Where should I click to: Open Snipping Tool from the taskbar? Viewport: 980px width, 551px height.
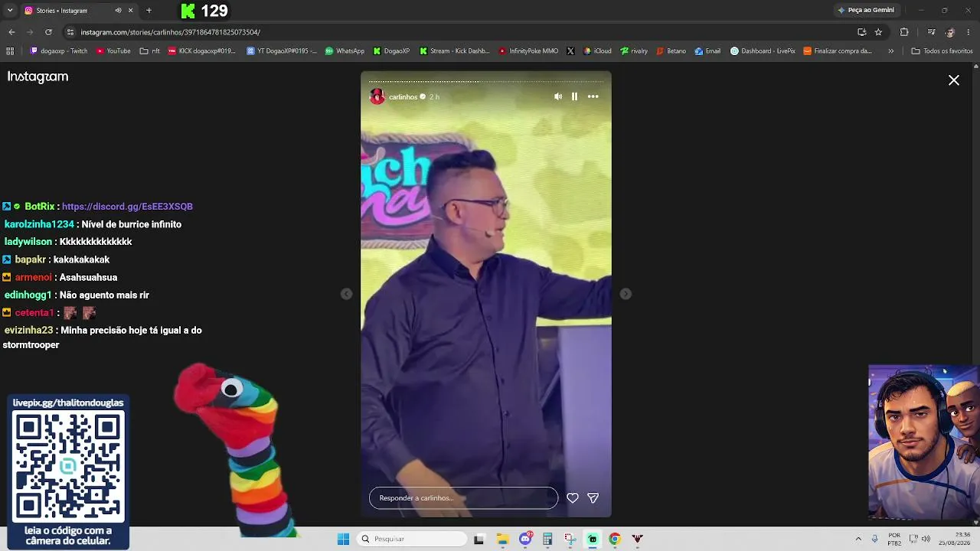pyautogui.click(x=570, y=539)
